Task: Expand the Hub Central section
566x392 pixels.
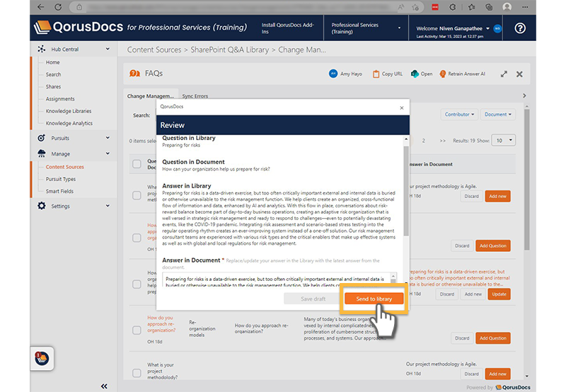Action: [108, 49]
